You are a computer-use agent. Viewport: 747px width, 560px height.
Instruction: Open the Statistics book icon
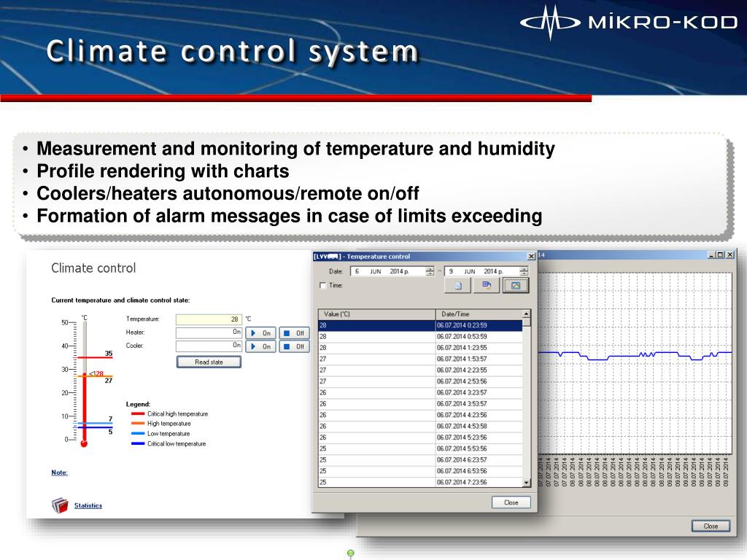pyautogui.click(x=60, y=505)
